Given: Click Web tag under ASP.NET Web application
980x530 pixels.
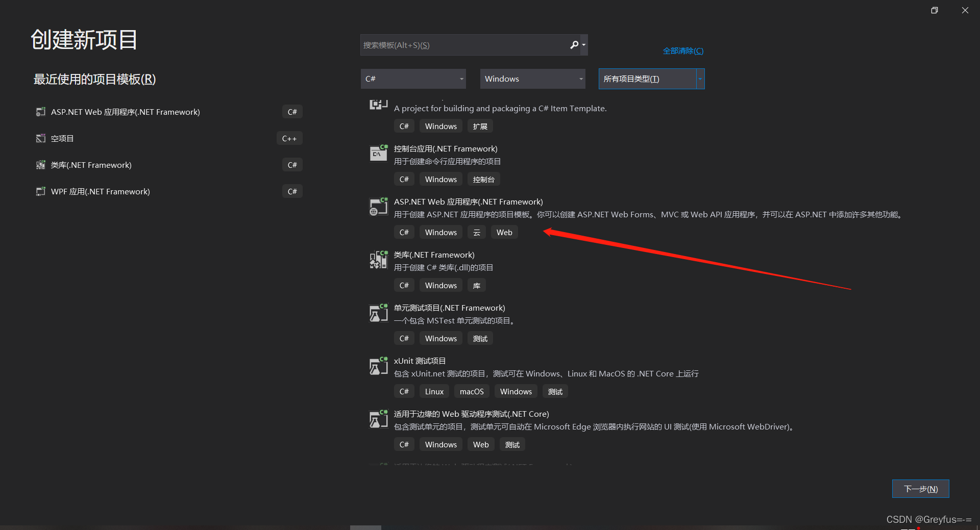Looking at the screenshot, I should click(504, 232).
